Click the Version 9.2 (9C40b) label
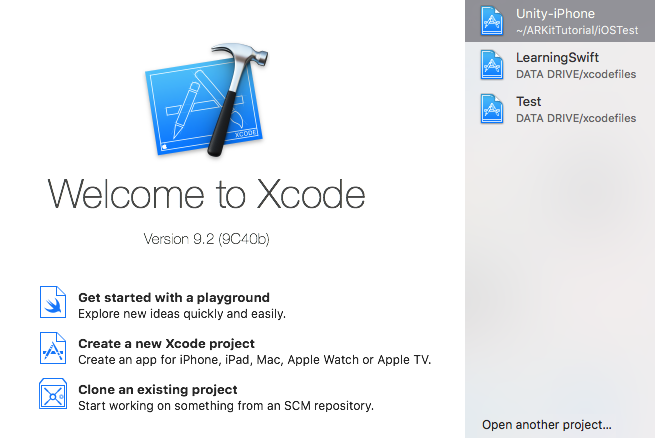Viewport: 655px width, 438px height. (208, 241)
